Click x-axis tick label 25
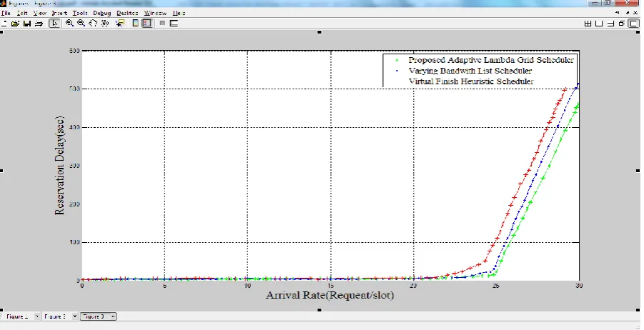 (496, 286)
